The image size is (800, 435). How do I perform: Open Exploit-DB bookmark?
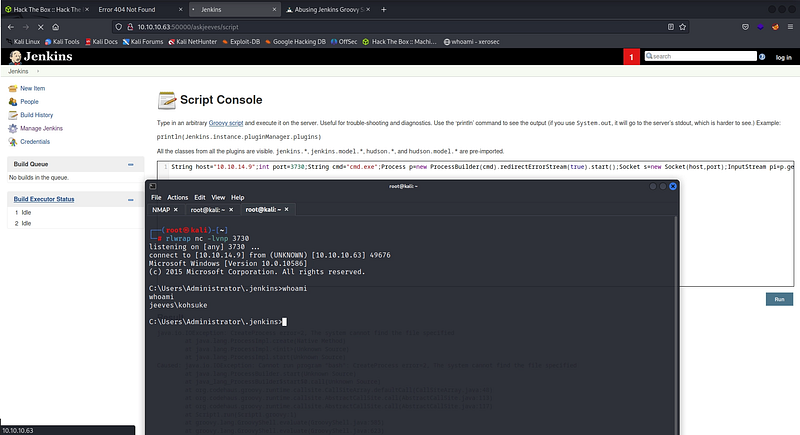pos(241,42)
